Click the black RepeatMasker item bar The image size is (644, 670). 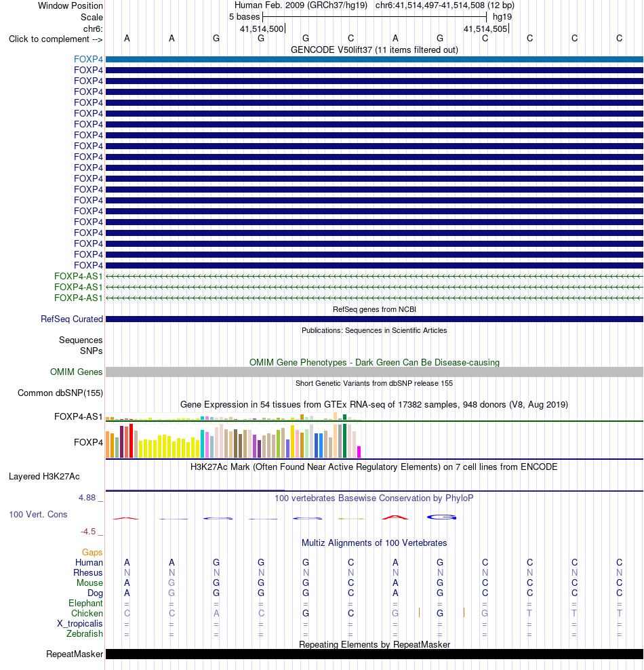point(374,654)
